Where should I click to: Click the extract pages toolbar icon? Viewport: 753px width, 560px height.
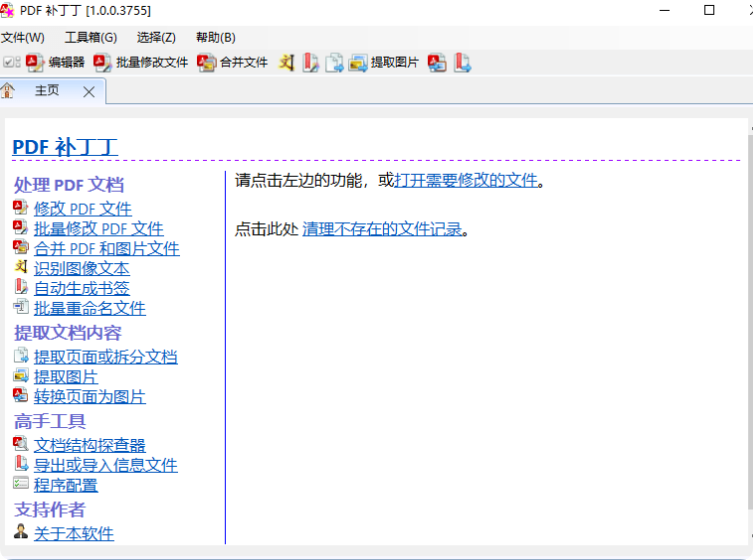(x=334, y=62)
